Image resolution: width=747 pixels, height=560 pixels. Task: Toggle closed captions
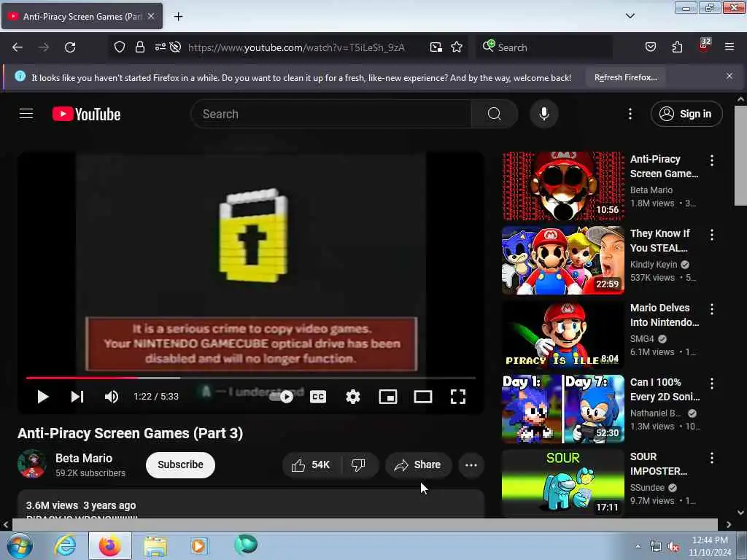point(318,397)
